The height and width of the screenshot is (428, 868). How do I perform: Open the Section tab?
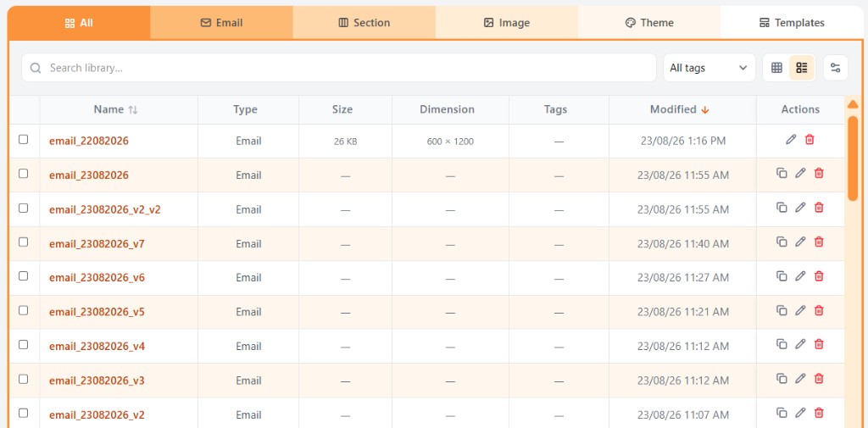click(364, 23)
